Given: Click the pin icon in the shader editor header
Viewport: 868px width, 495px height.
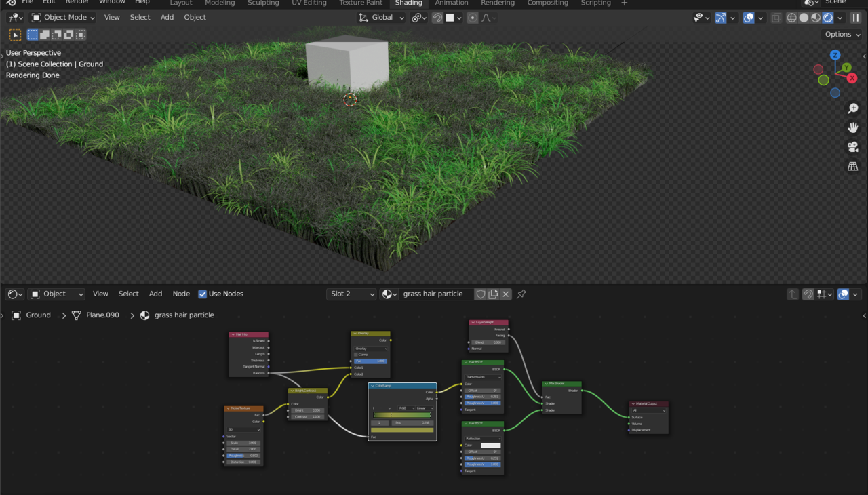Looking at the screenshot, I should (521, 294).
